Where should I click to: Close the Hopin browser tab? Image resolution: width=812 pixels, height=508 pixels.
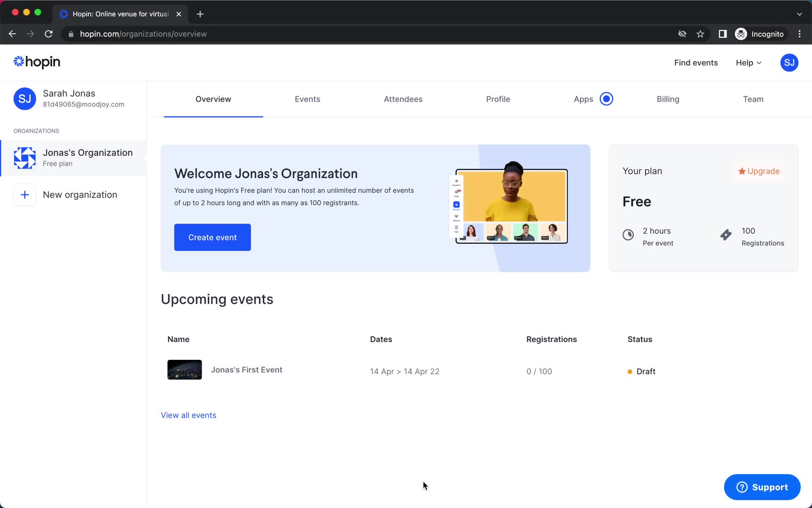[179, 14]
